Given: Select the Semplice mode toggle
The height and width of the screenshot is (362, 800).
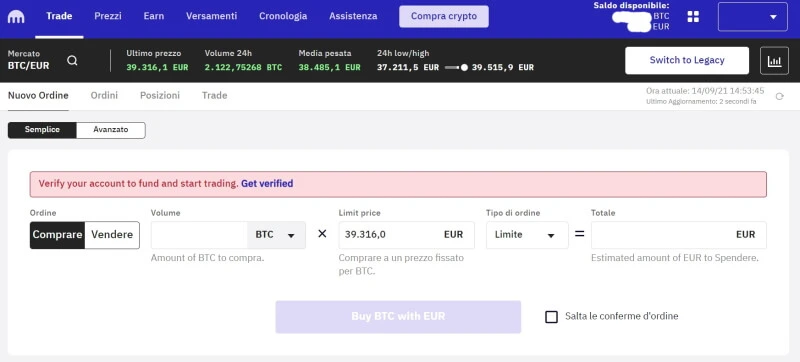Looking at the screenshot, I should point(42,130).
